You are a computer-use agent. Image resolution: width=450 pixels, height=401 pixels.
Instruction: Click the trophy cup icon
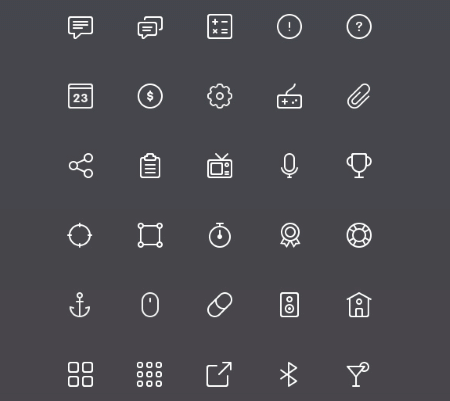click(x=359, y=166)
